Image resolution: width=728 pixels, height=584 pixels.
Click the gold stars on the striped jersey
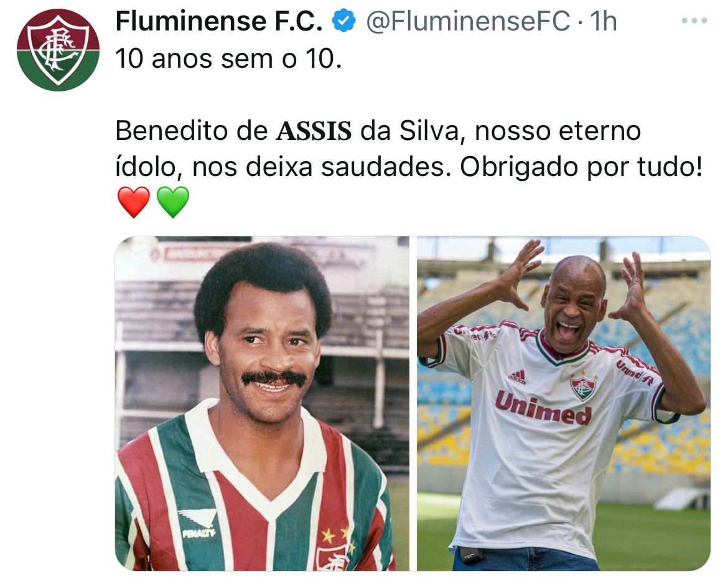335,537
